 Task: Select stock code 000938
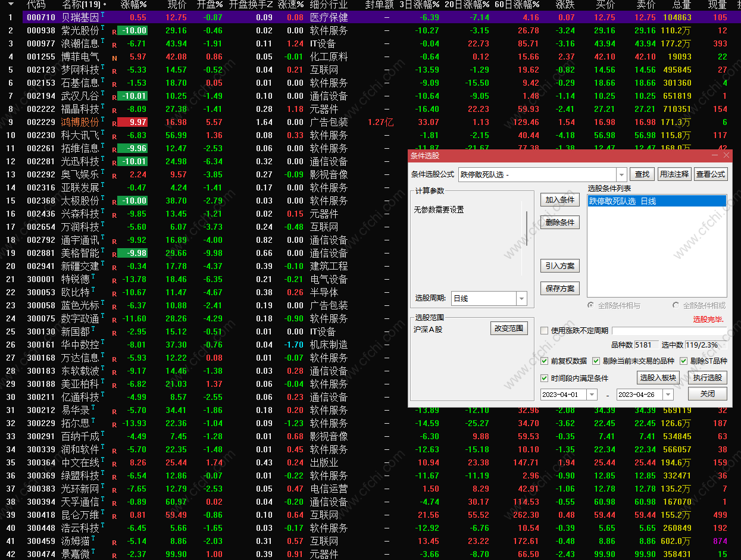[41, 31]
